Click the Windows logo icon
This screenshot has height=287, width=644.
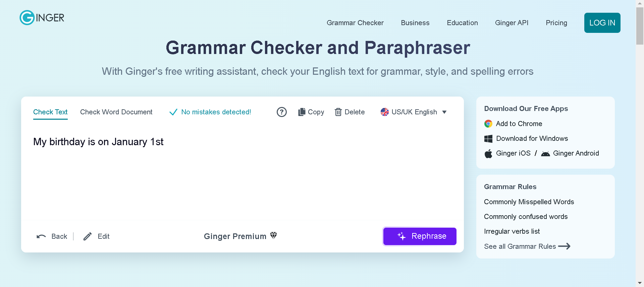coord(488,138)
